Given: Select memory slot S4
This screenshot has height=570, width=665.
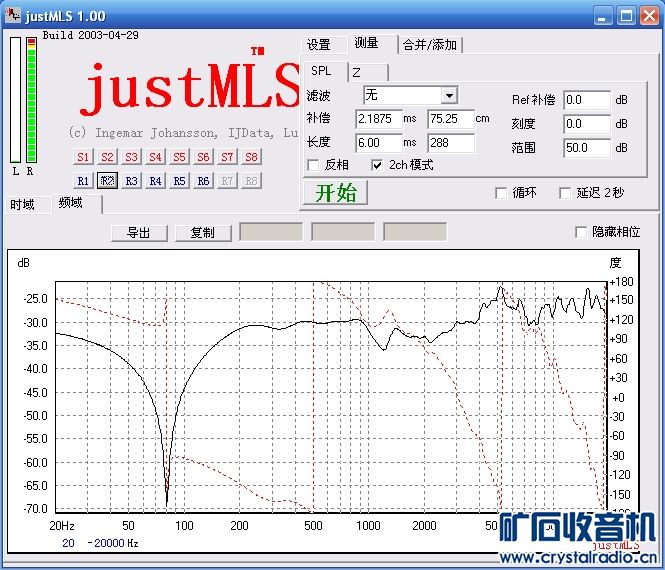Looking at the screenshot, I should coord(155,157).
